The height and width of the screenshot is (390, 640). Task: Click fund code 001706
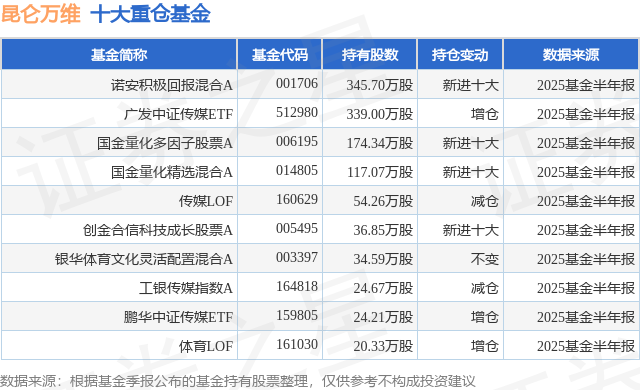[x=297, y=84]
